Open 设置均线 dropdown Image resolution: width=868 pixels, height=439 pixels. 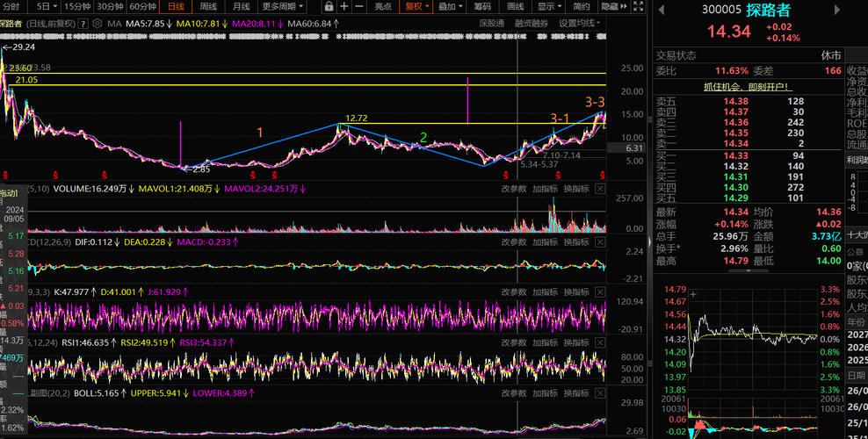pos(580,23)
